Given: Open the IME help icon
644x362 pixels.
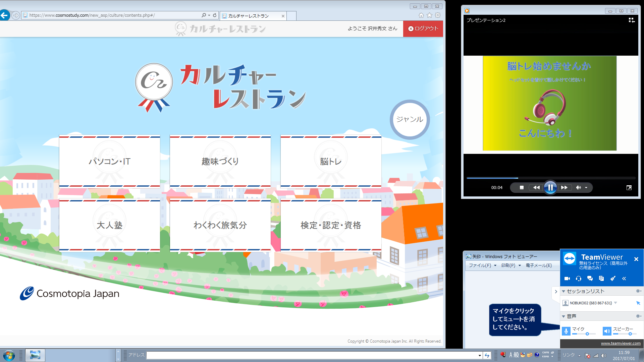Looking at the screenshot, I should [x=537, y=355].
